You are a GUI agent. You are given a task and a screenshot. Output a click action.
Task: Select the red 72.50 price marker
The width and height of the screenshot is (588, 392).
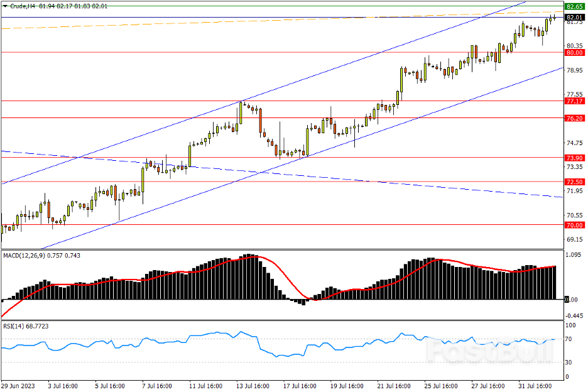[572, 182]
